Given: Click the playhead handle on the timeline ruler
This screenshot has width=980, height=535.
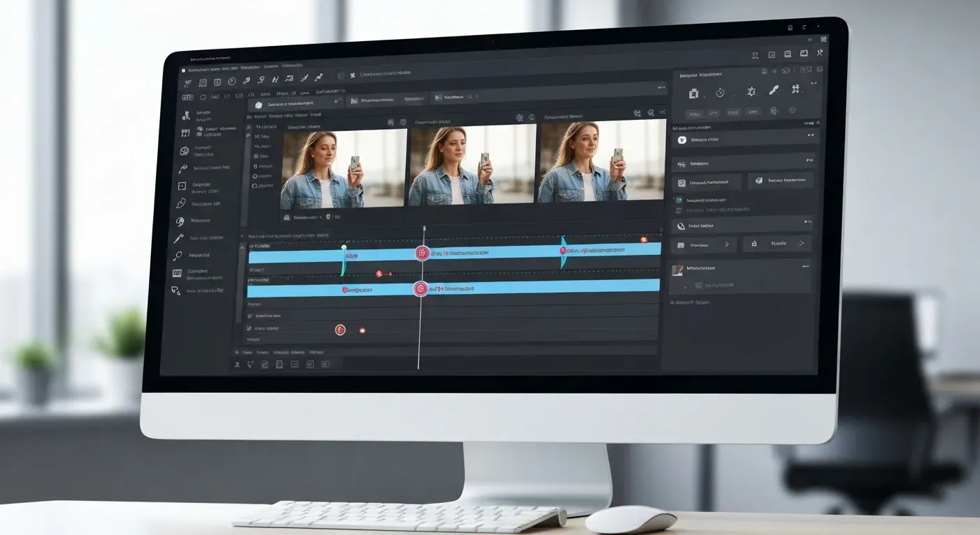Looking at the screenshot, I should (424, 230).
